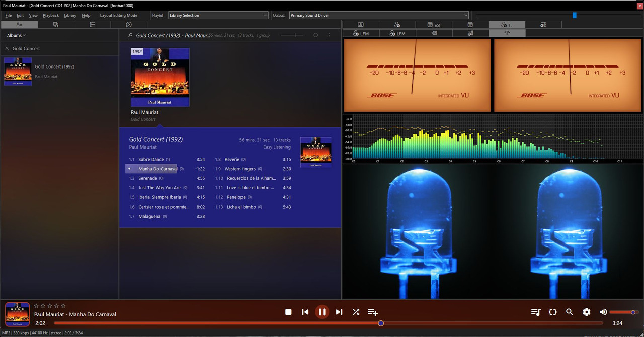This screenshot has width=644, height=337.
Task: Click the Layout Editing Mode button
Action: coord(119,15)
